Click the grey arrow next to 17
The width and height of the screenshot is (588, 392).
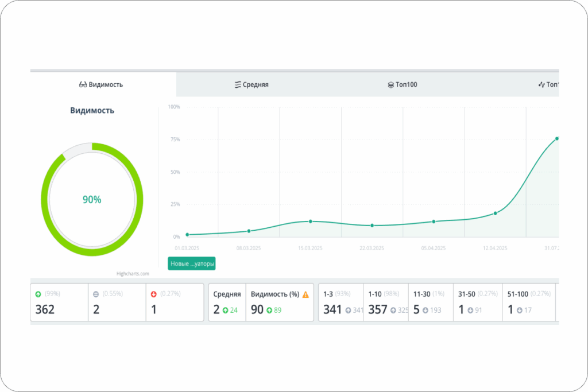[519, 311]
